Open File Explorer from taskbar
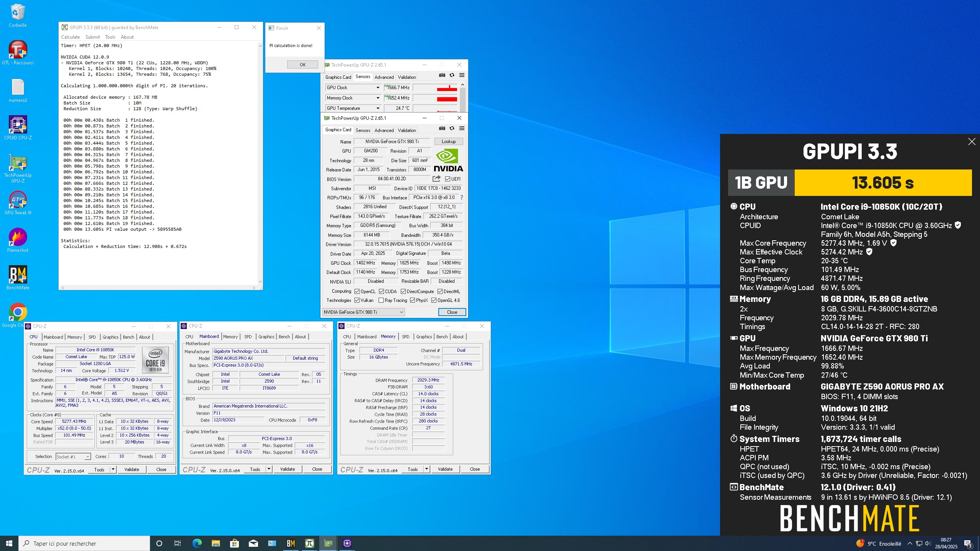980x551 pixels. 216,543
